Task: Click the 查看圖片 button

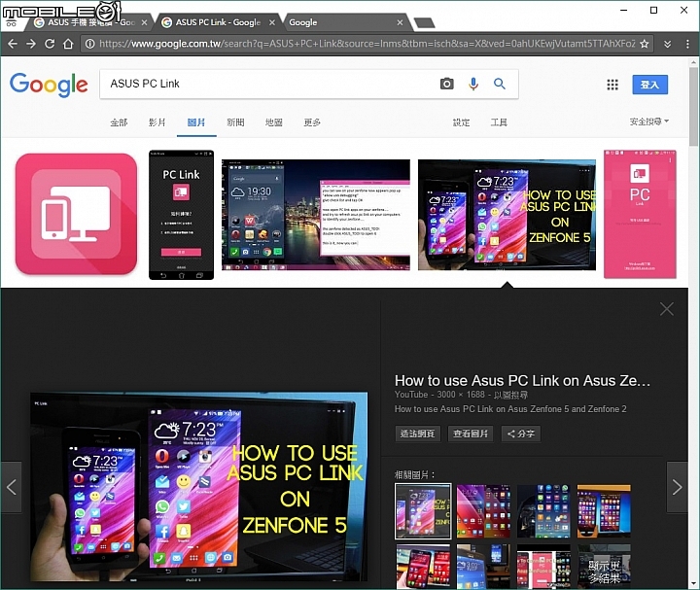Action: [x=471, y=434]
